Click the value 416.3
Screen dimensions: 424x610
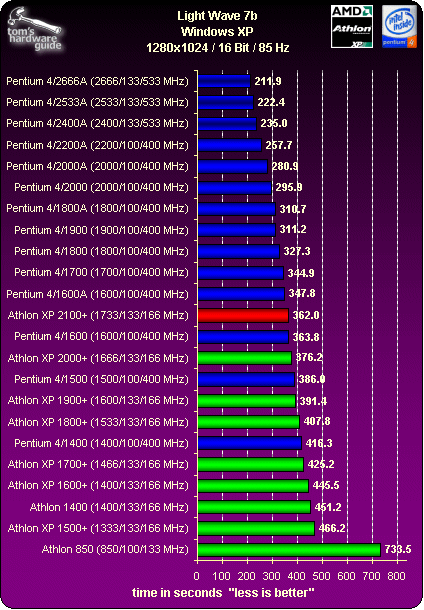point(319,443)
